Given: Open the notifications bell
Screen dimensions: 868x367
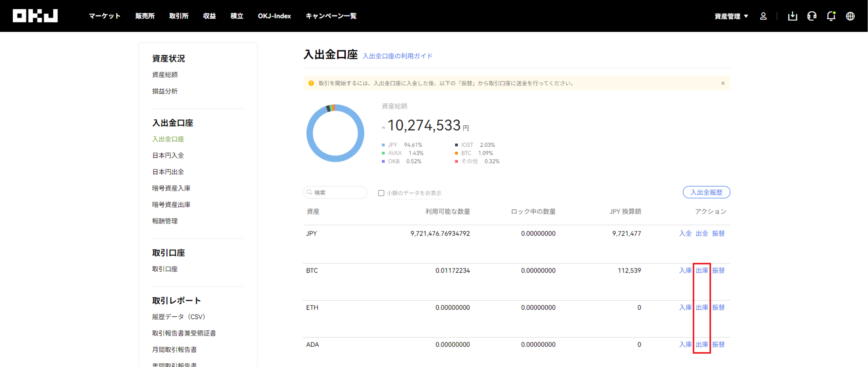Looking at the screenshot, I should (x=831, y=16).
